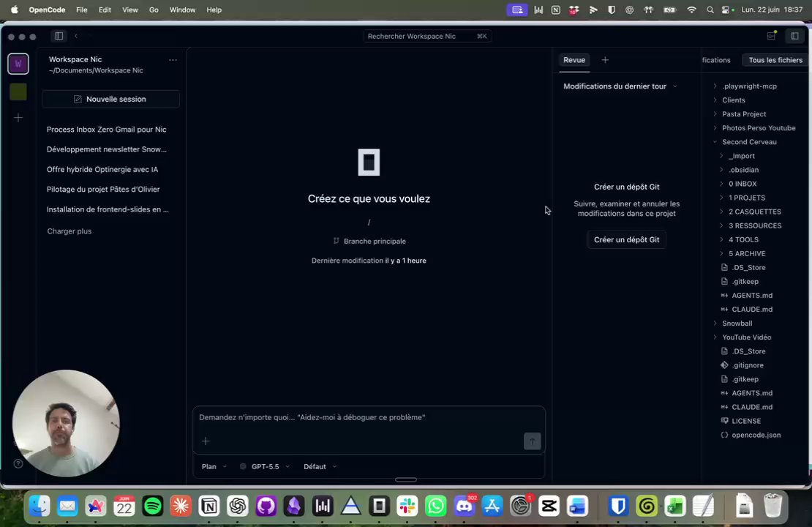The image size is (812, 527).
Task: Select the purple W workspace avatar
Action: (x=18, y=64)
